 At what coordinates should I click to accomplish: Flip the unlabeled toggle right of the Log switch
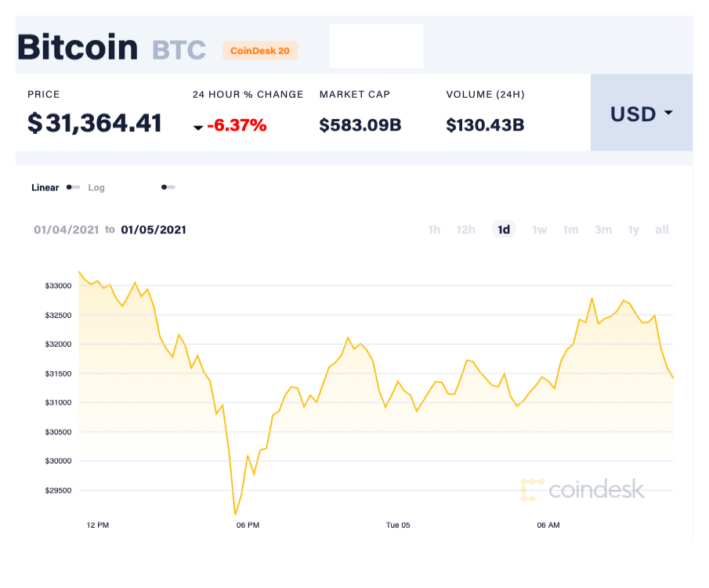(167, 188)
